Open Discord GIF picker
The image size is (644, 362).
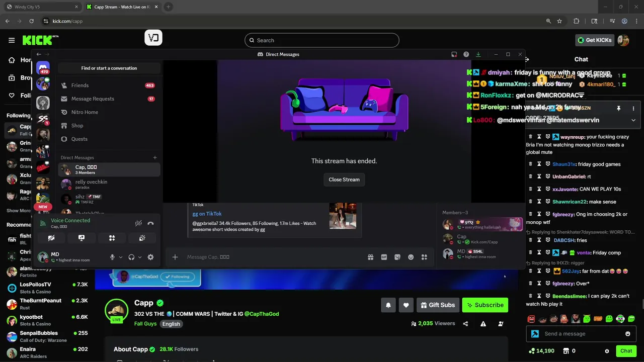pyautogui.click(x=384, y=257)
